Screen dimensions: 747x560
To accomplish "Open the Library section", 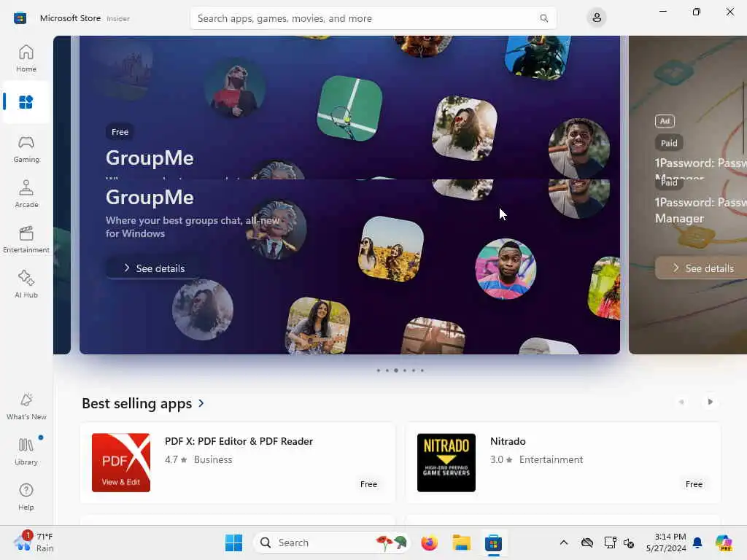I will tap(26, 451).
